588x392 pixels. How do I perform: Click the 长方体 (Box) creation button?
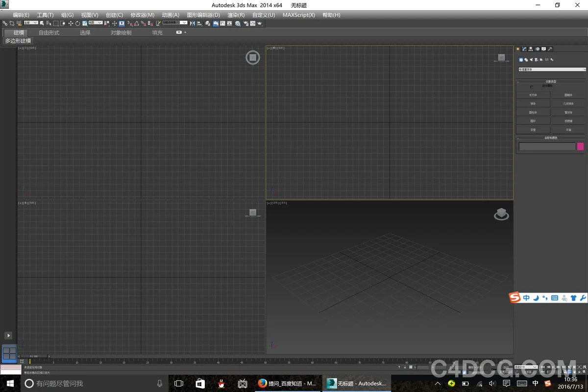[x=533, y=95]
